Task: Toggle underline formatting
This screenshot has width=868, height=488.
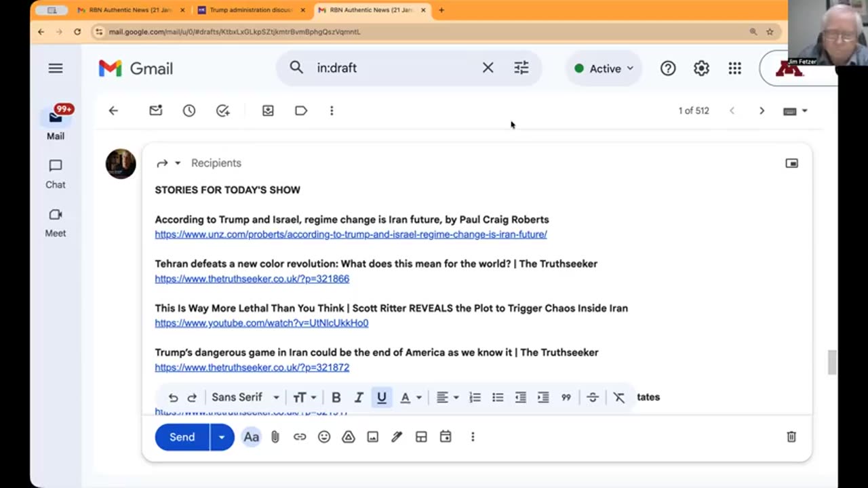Action: [382, 398]
